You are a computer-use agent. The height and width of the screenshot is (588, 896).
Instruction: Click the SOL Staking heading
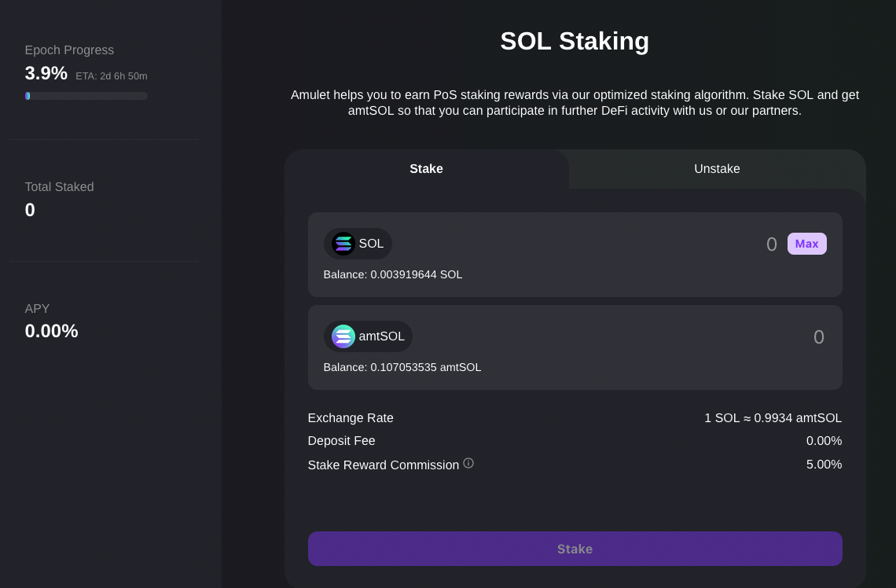tap(575, 41)
